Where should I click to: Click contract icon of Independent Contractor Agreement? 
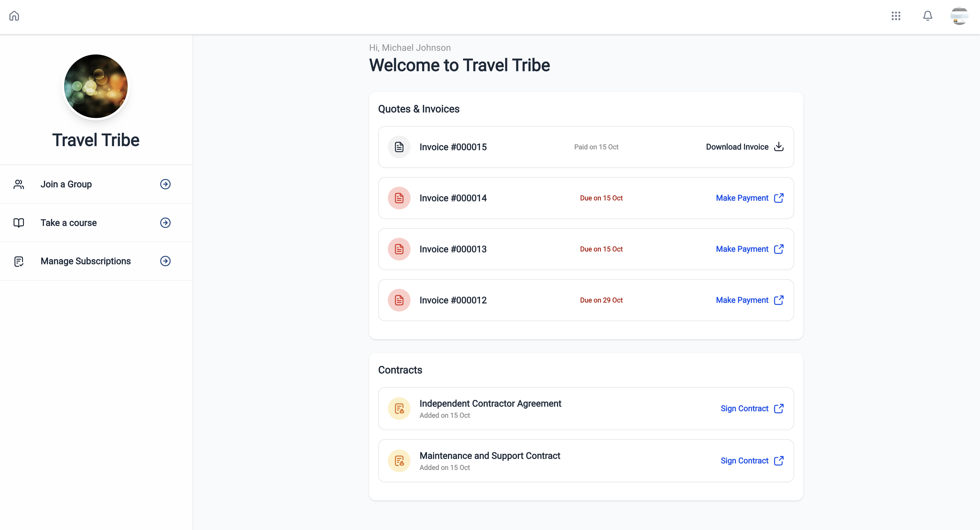[399, 409]
